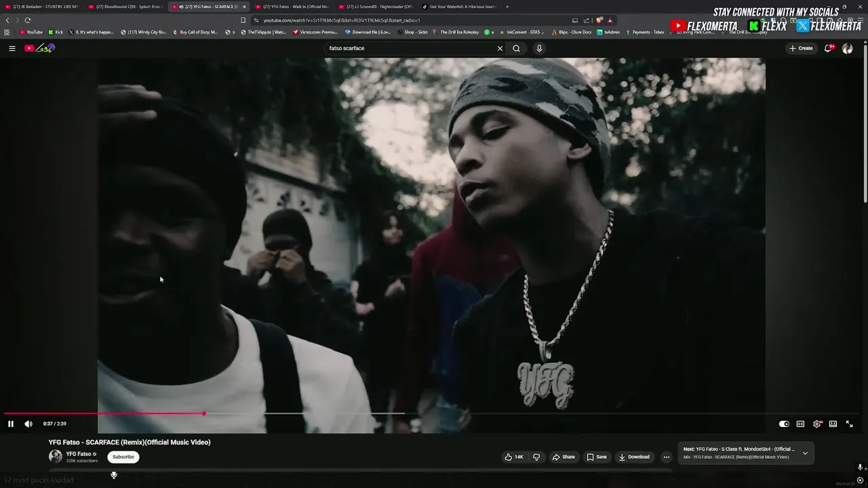Open the InkConvert GTA5 bookmark
Viewport: 868px width, 488px height.
point(521,32)
